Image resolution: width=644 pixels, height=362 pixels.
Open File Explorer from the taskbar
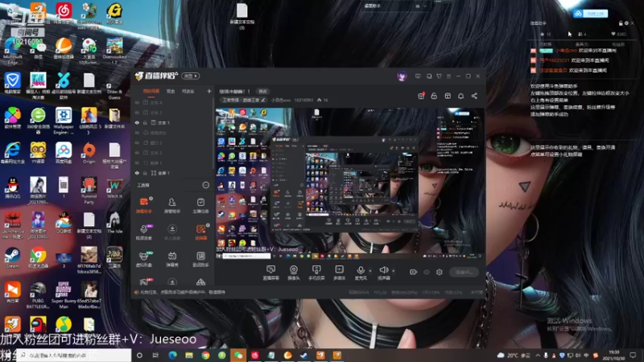click(189, 355)
